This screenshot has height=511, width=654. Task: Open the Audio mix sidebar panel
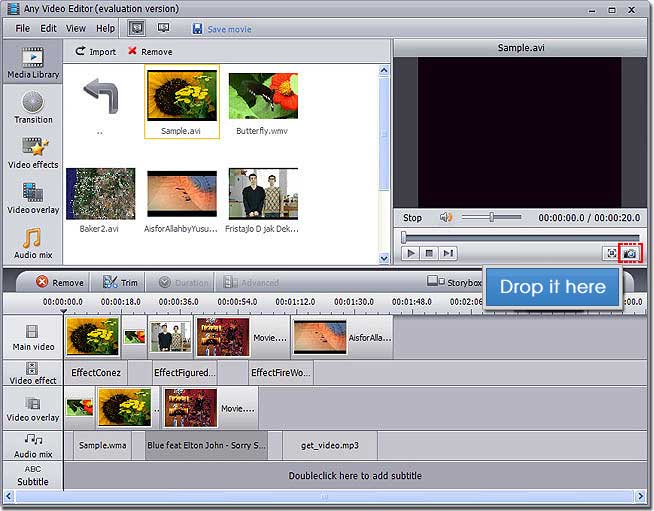(33, 243)
